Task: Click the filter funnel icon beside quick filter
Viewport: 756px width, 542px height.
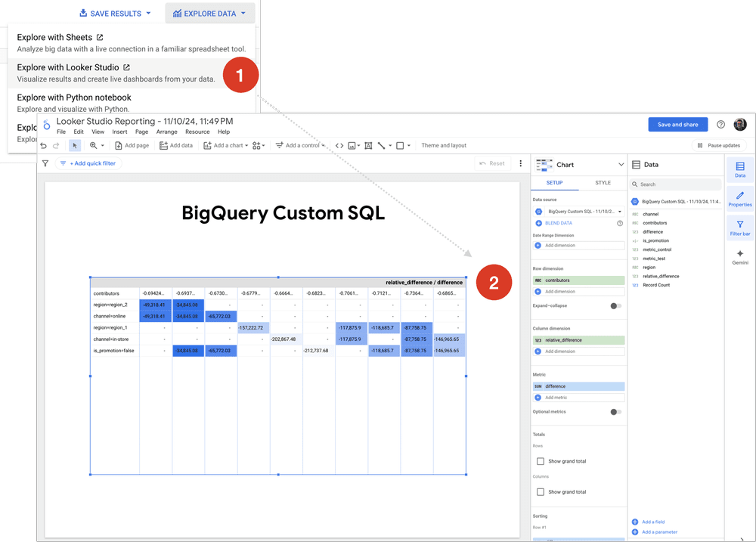Action: point(45,163)
